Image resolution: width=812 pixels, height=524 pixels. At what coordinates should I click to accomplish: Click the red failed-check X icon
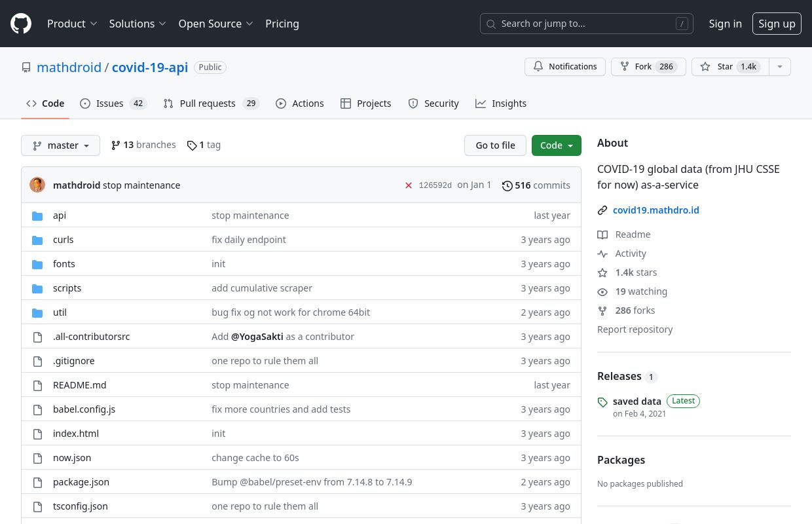tap(409, 185)
